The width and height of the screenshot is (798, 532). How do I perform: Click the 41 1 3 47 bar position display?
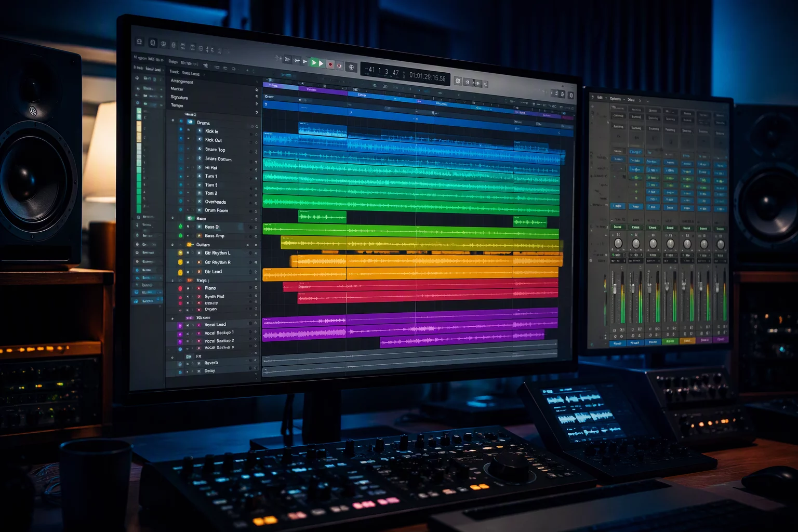[x=384, y=72]
